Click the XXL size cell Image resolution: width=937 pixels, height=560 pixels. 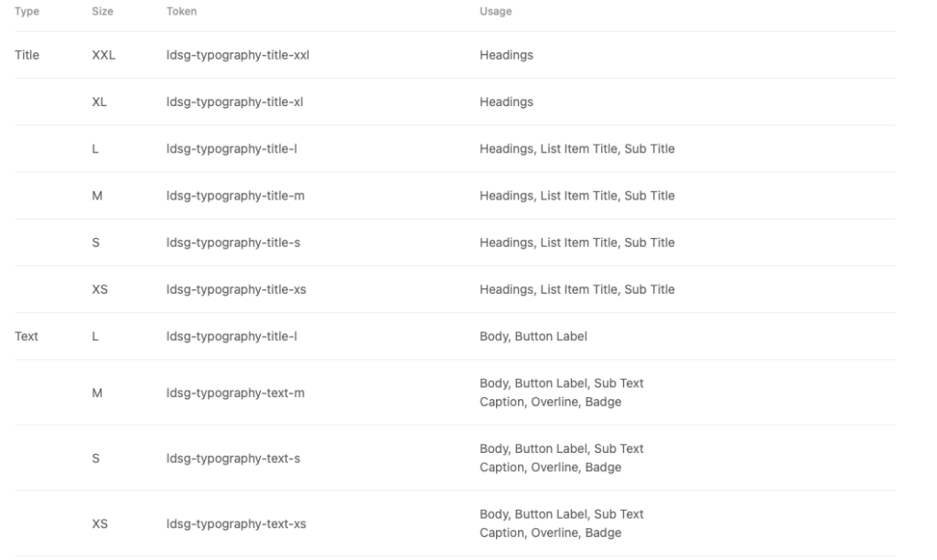103,56
